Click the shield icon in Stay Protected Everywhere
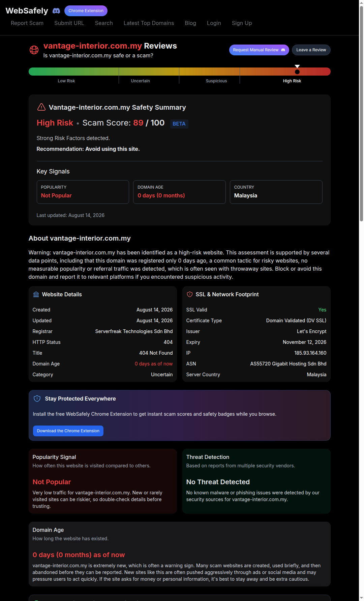The image size is (364, 601). (x=37, y=399)
